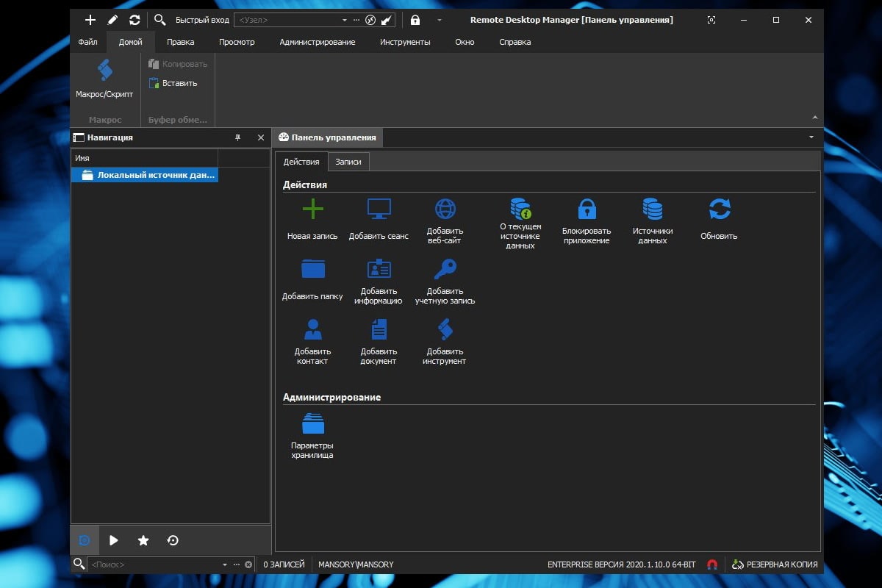The image size is (882, 588).
Task: Collapse the ribbon with the chevron arrow
Action: [814, 118]
